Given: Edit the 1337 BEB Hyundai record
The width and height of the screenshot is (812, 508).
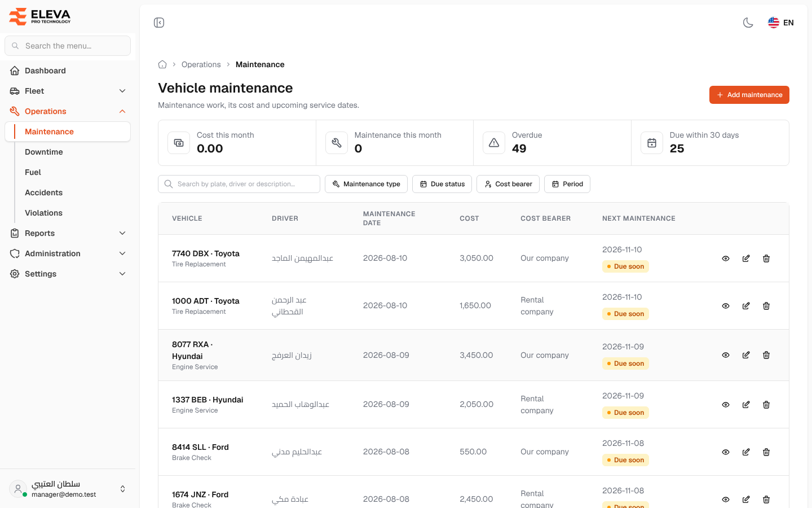Looking at the screenshot, I should [746, 405].
